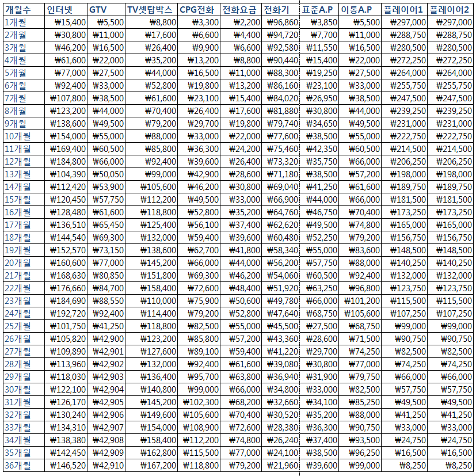Click 인터넷 cell ₩176,660 in 22개월 row
This screenshot has width=476, height=476.
66,288
